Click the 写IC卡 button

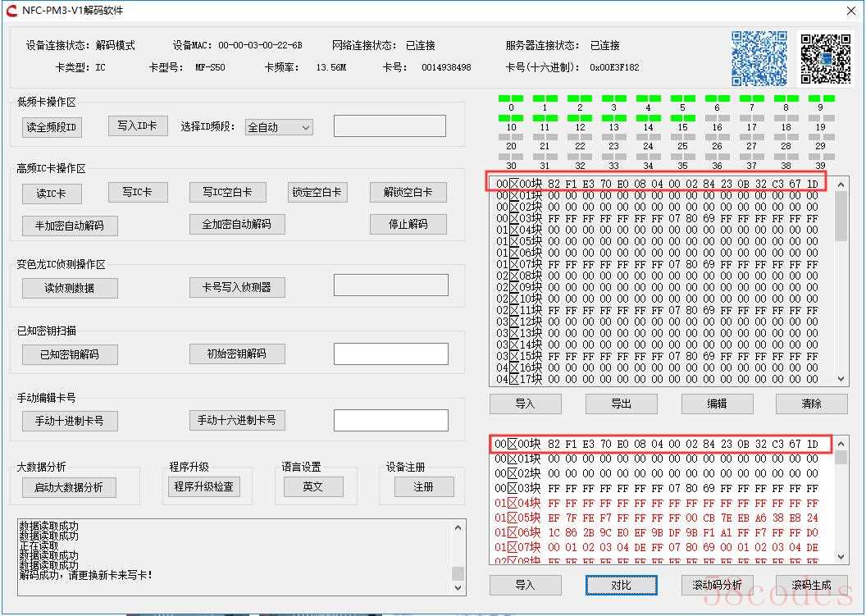pos(138,192)
